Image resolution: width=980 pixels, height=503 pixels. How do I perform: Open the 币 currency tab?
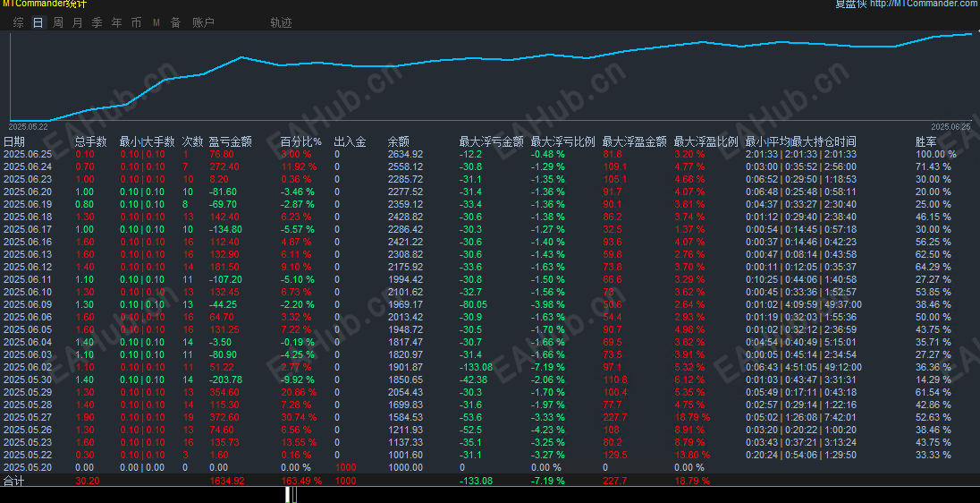136,22
